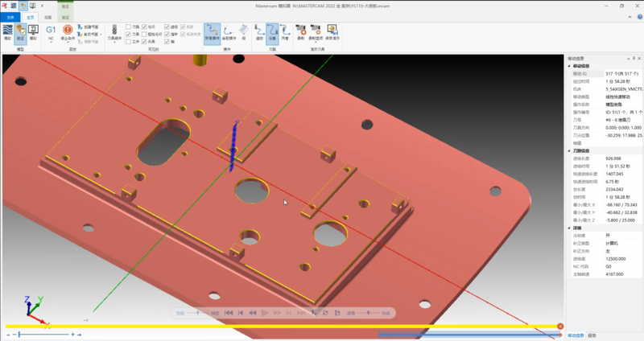Image resolution: width=644 pixels, height=341 pixels.
Task: Open the quick access toolbar dropdown arrow
Action: (x=42, y=6)
